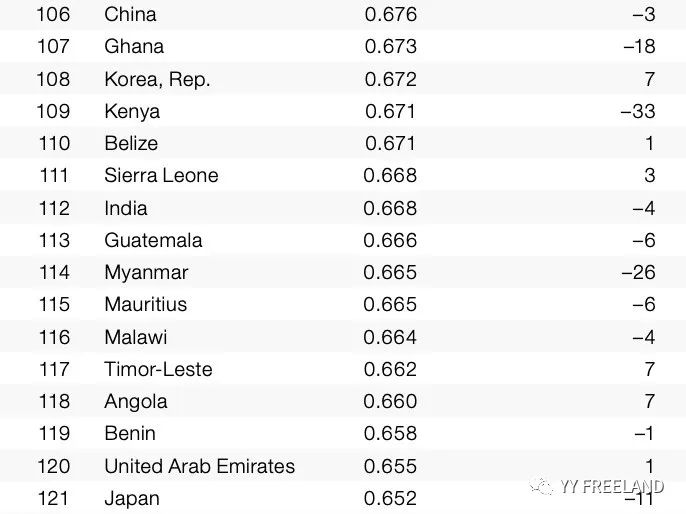686x514 pixels.
Task: Select the Belize country name
Action: coord(131,143)
